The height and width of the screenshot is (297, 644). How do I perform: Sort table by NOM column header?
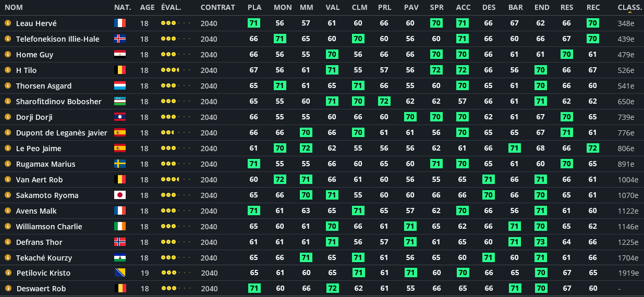(14, 7)
